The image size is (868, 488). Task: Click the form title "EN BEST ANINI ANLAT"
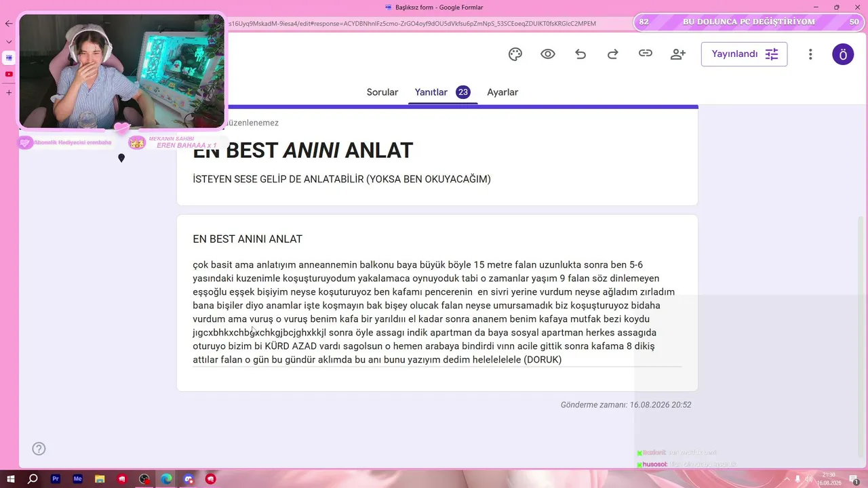[302, 150]
